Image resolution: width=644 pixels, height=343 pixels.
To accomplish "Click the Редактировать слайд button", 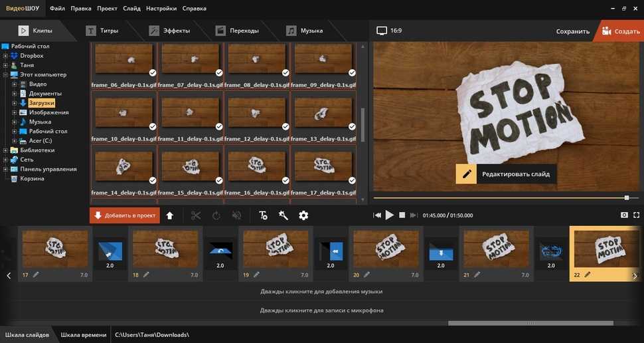I will coord(506,174).
